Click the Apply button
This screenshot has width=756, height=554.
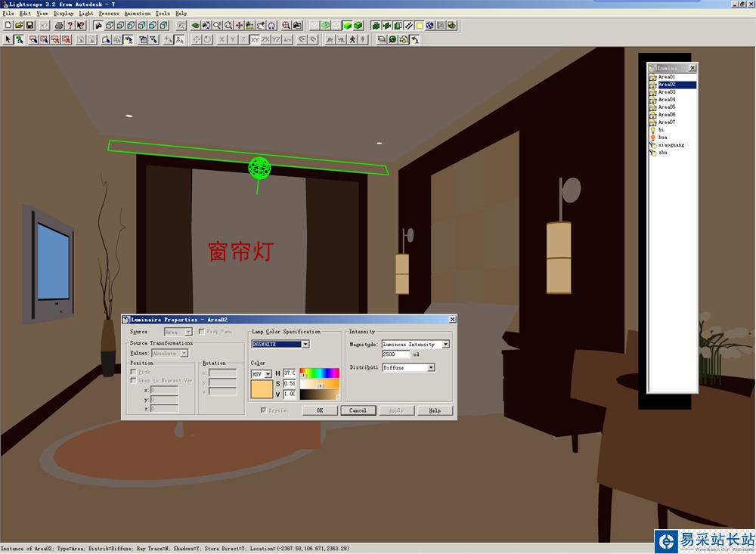coord(396,410)
